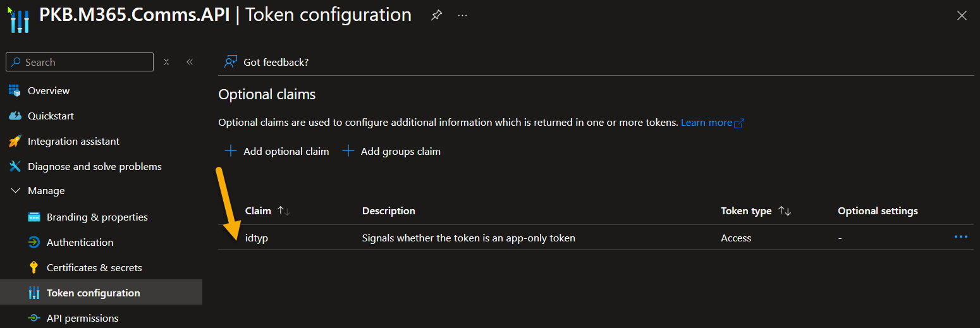Click the Optional claims heading

coord(267,94)
